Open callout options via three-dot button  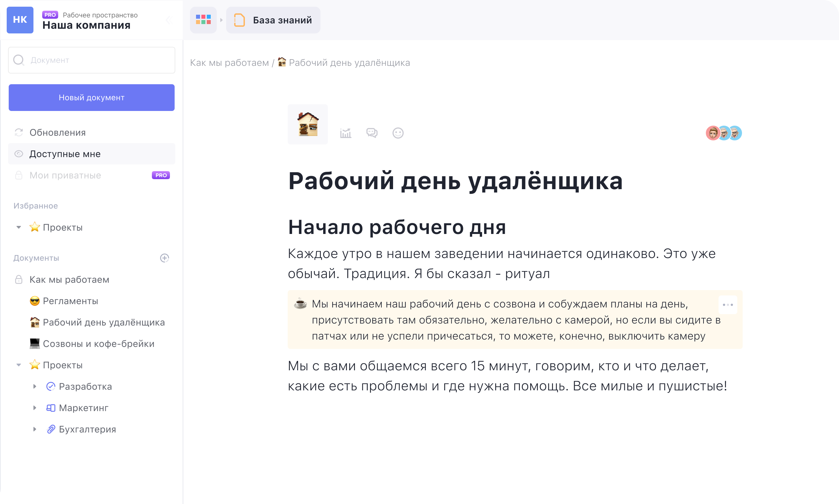[728, 305]
